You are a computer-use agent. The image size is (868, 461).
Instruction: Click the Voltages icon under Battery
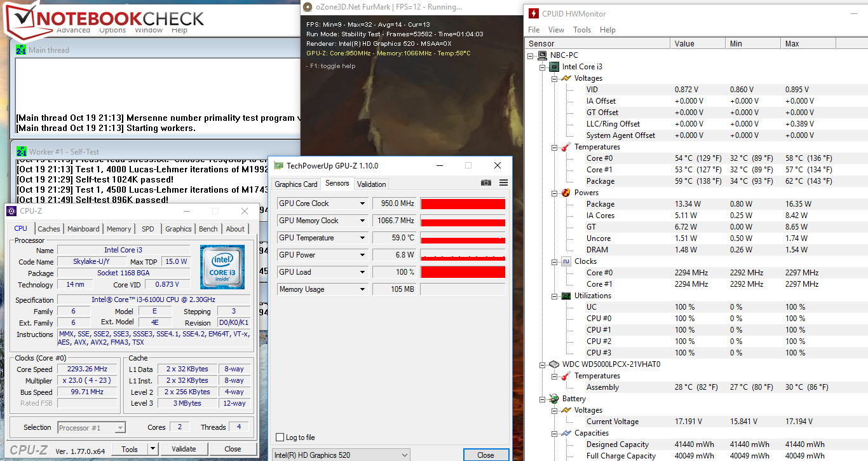click(566, 410)
